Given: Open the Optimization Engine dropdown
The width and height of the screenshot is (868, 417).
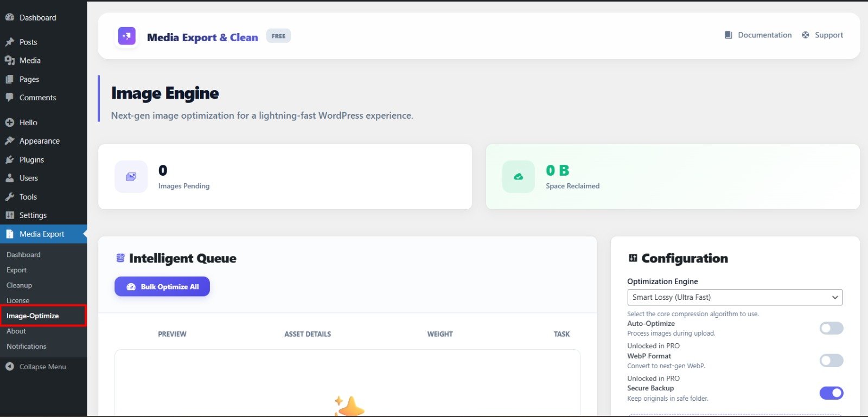Looking at the screenshot, I should 735,297.
